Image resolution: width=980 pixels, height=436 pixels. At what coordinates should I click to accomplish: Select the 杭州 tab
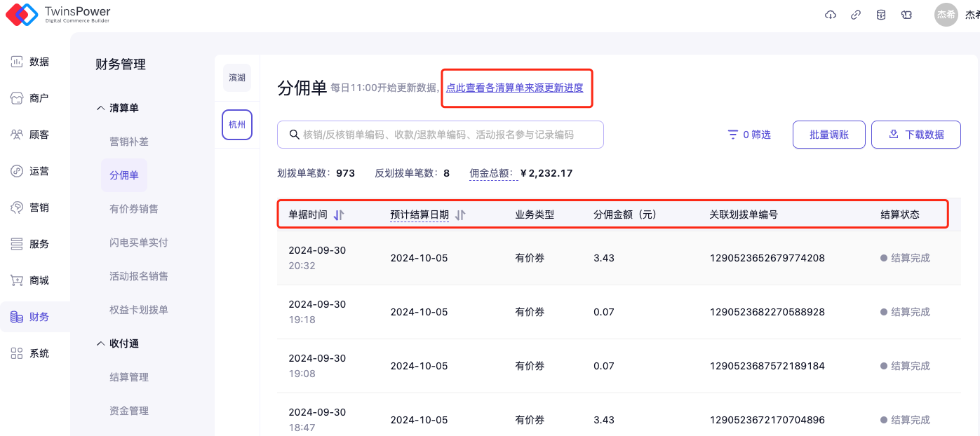[237, 125]
